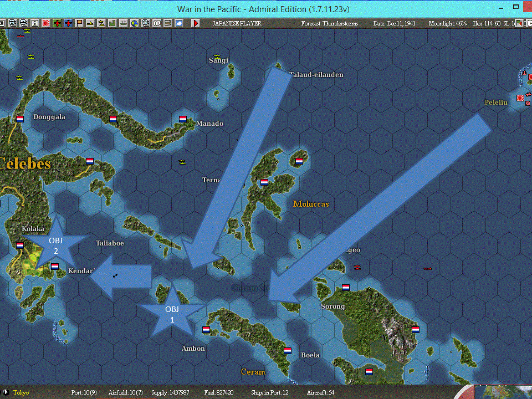Click the 'Port: 10(9)' status text
The width and height of the screenshot is (532, 399).
(x=84, y=392)
